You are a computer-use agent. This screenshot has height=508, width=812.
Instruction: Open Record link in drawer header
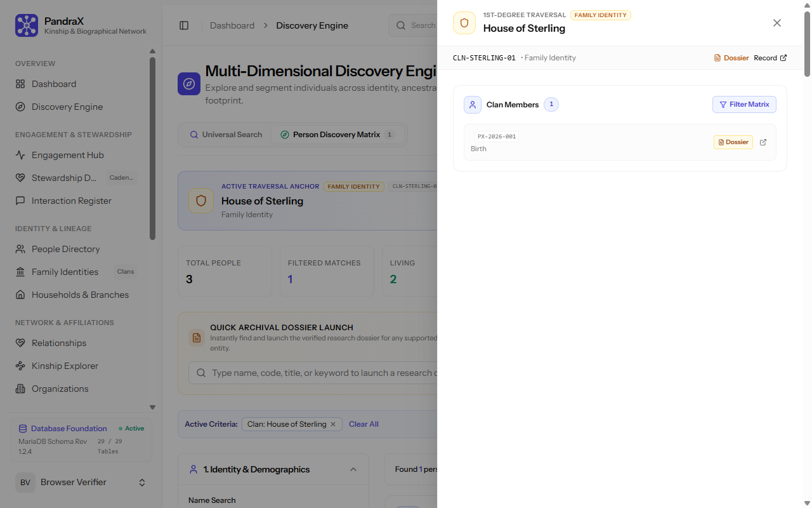click(770, 58)
